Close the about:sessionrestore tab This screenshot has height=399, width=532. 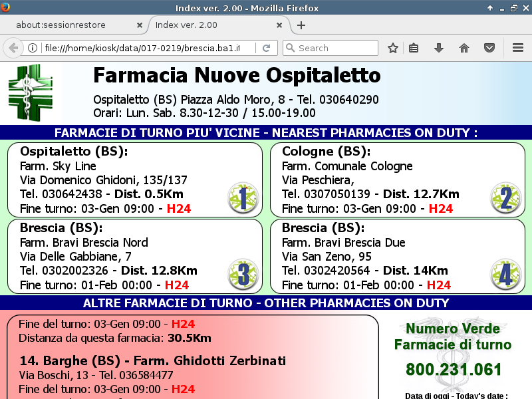(x=140, y=25)
